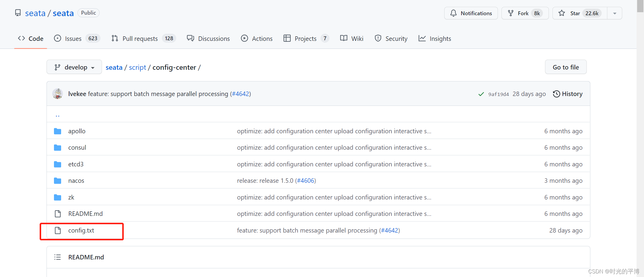Open pull request #4642 in commit header
Image resolution: width=644 pixels, height=277 pixels.
tap(241, 94)
